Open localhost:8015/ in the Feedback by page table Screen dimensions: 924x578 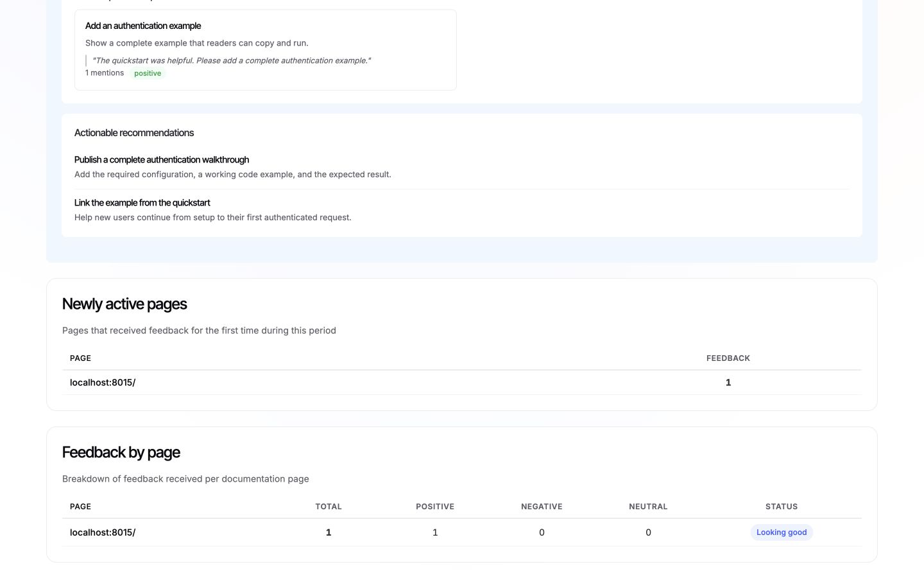103,532
